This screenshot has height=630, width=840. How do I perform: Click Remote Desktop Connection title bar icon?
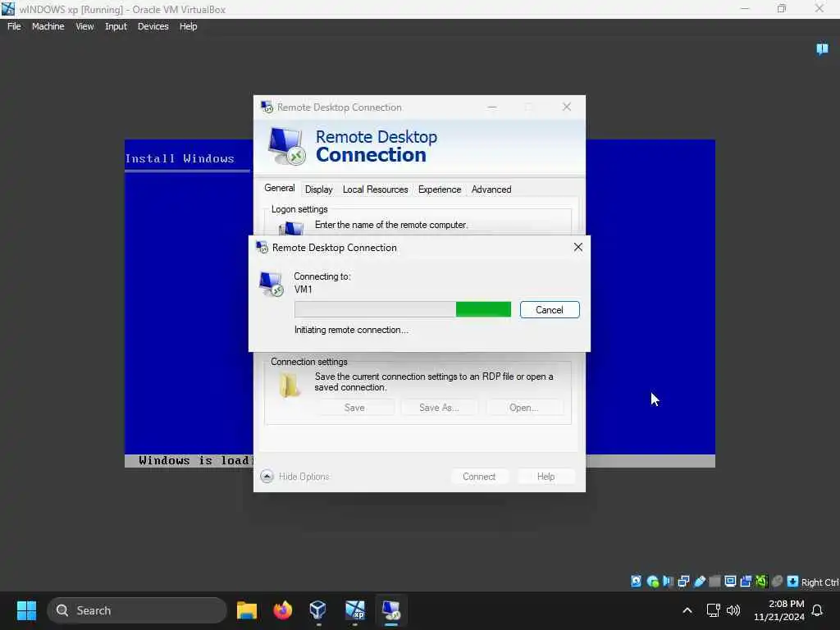click(267, 107)
